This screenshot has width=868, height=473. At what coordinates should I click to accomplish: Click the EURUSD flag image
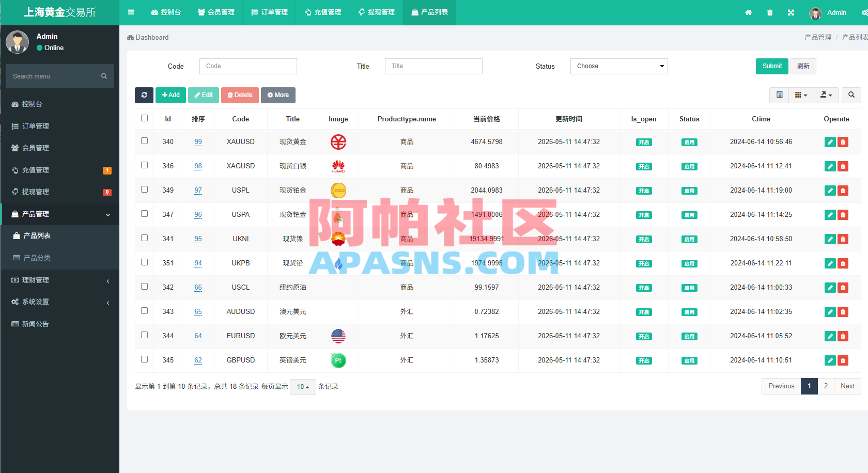(x=338, y=336)
